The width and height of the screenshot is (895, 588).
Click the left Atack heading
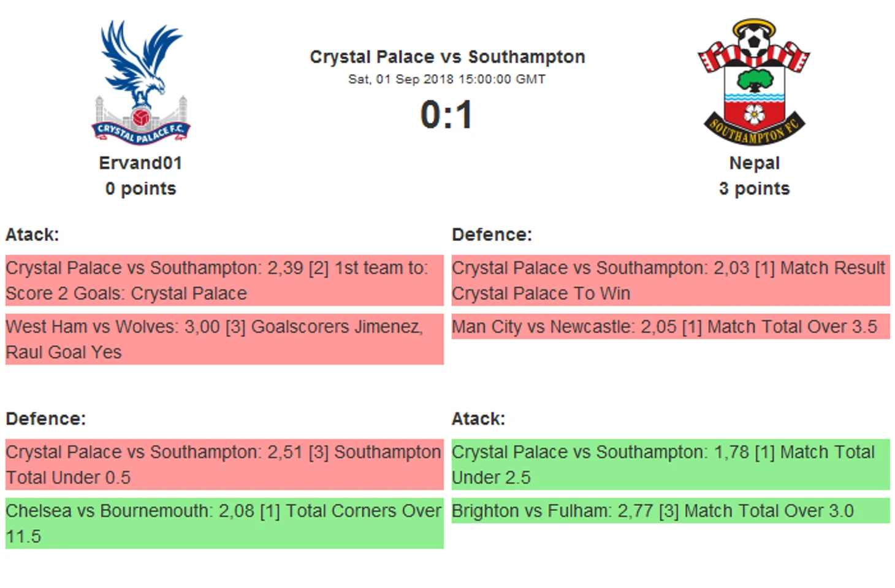click(x=32, y=235)
